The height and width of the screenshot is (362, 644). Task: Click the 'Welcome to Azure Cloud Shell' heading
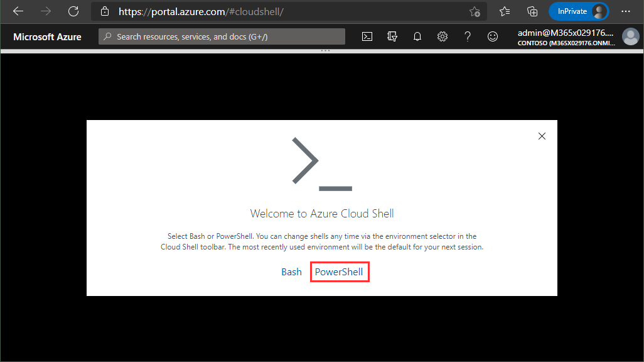click(x=322, y=214)
